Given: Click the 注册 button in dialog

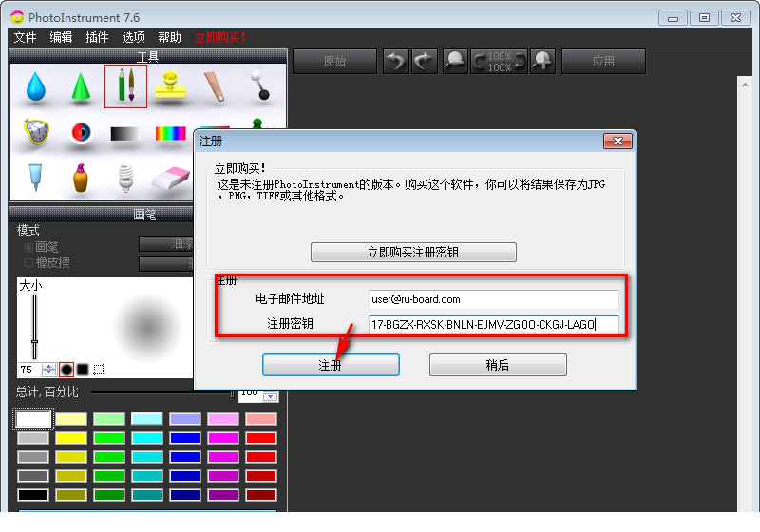Looking at the screenshot, I should coord(331,365).
